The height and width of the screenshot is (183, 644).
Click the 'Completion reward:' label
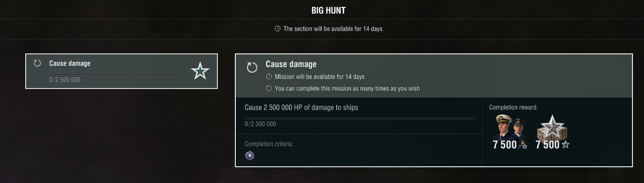click(x=513, y=107)
